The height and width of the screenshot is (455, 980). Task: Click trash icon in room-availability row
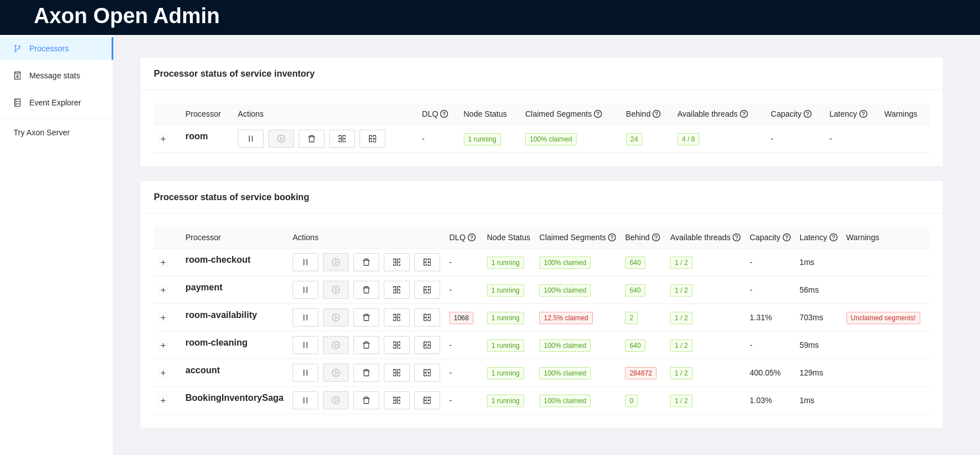[366, 317]
